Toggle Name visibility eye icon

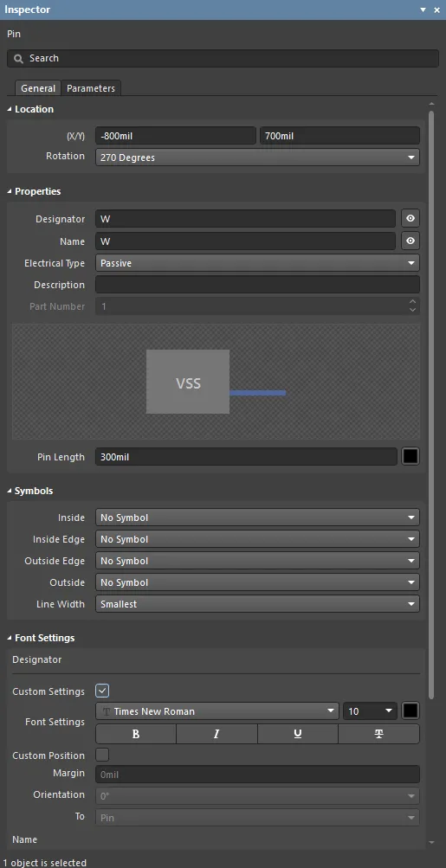pyautogui.click(x=410, y=241)
